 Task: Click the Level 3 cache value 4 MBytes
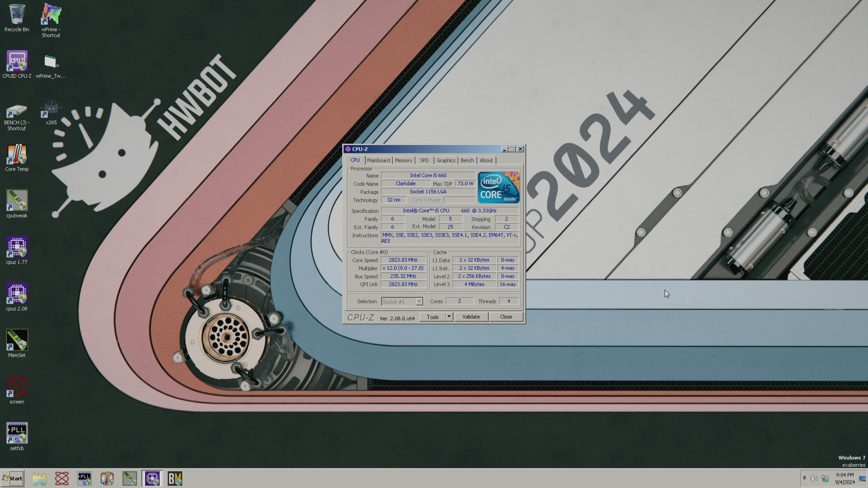(474, 284)
